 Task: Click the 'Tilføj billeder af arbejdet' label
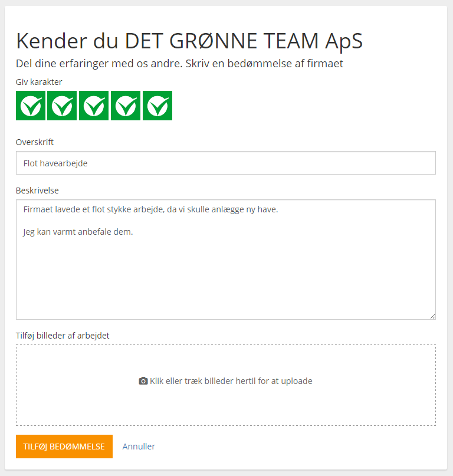pos(63,336)
